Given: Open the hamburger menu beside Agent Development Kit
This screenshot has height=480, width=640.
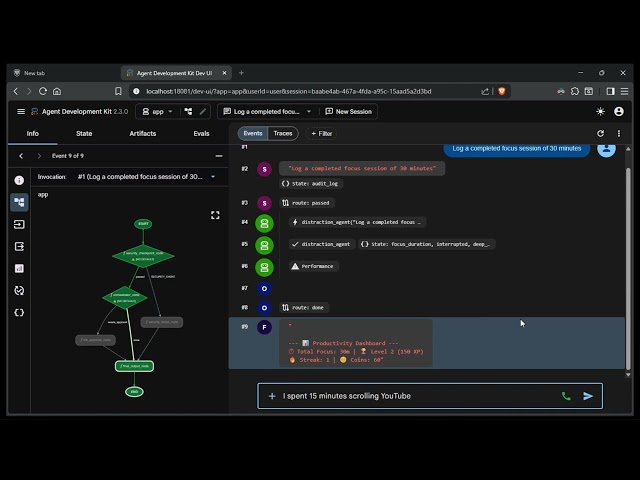Looking at the screenshot, I should tap(21, 111).
